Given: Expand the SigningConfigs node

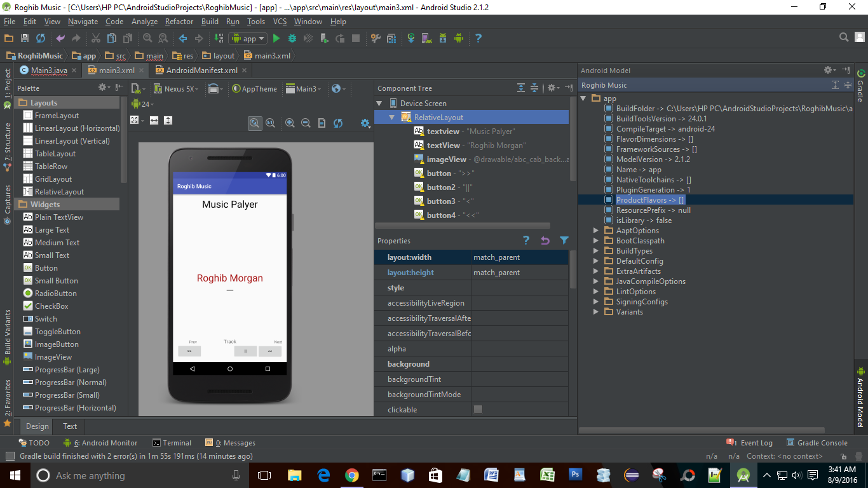Looking at the screenshot, I should tap(596, 302).
